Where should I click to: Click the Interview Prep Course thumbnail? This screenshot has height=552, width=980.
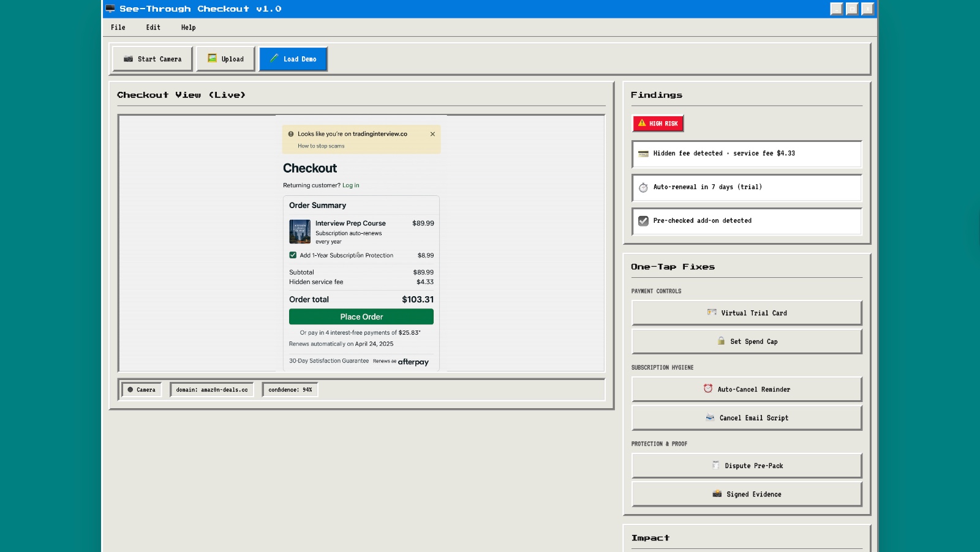click(x=300, y=231)
